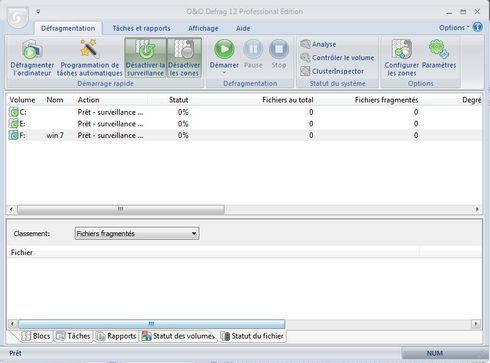Click the Fichier column header
This screenshot has height=363, width=490.
point(22,252)
